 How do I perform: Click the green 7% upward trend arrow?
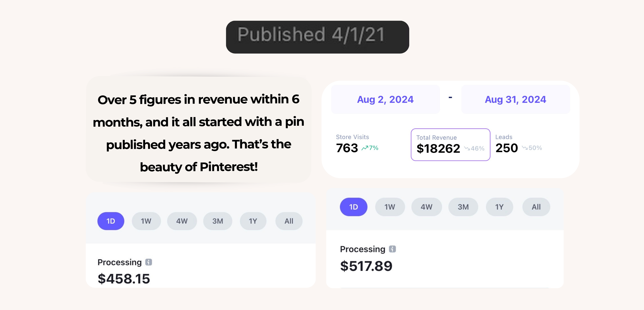365,148
